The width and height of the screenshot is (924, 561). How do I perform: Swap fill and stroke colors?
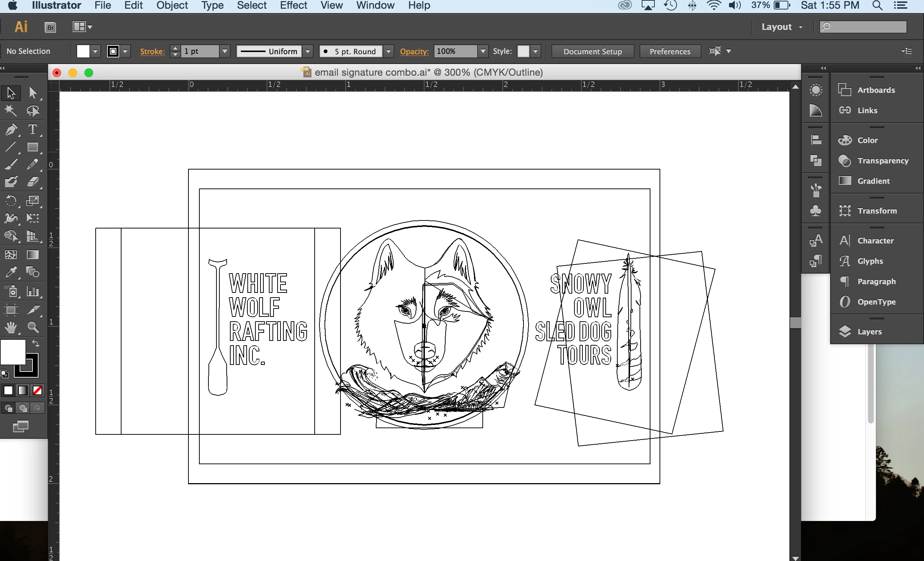pyautogui.click(x=36, y=343)
